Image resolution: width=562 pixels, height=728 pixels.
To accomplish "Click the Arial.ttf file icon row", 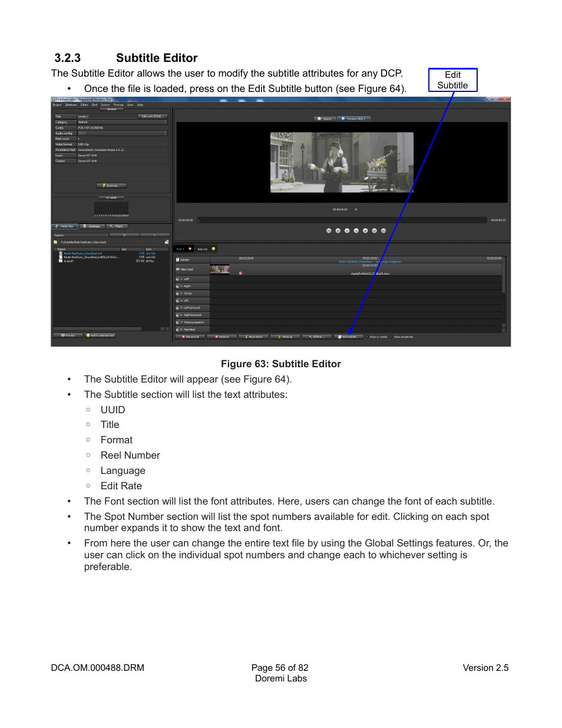I will 61,261.
